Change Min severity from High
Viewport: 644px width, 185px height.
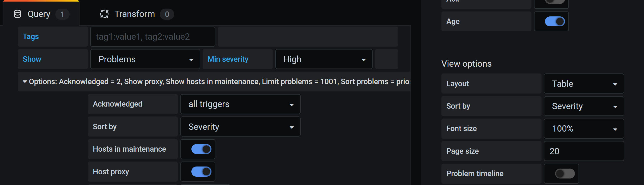point(324,59)
